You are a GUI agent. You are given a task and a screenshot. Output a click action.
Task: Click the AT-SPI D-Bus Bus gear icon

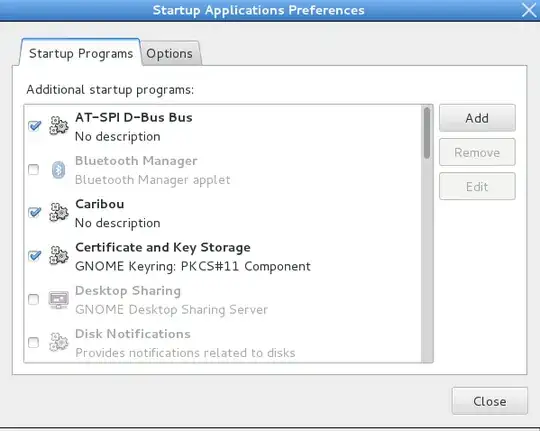click(x=59, y=126)
